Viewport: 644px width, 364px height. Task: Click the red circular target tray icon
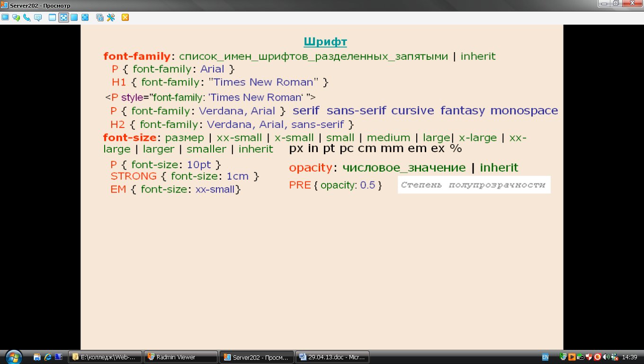597,357
